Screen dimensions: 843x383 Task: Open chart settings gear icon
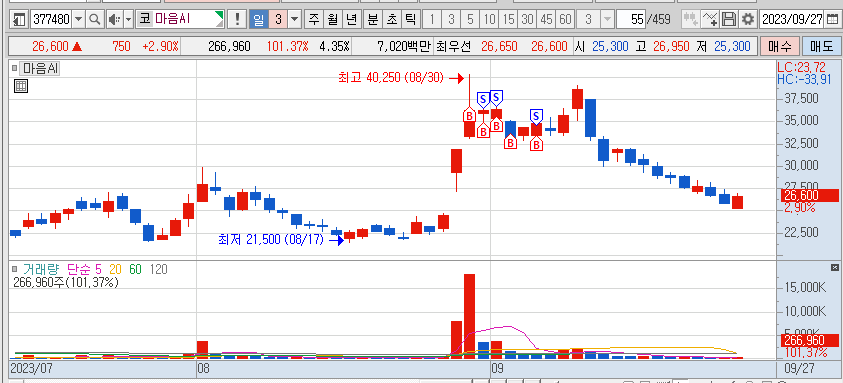click(748, 20)
